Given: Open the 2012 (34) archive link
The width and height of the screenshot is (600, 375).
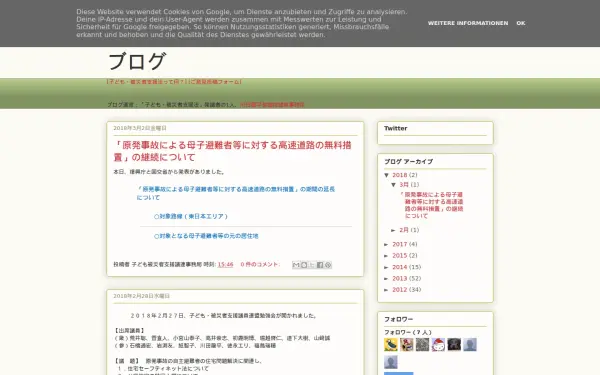Looking at the screenshot, I should coord(399,290).
